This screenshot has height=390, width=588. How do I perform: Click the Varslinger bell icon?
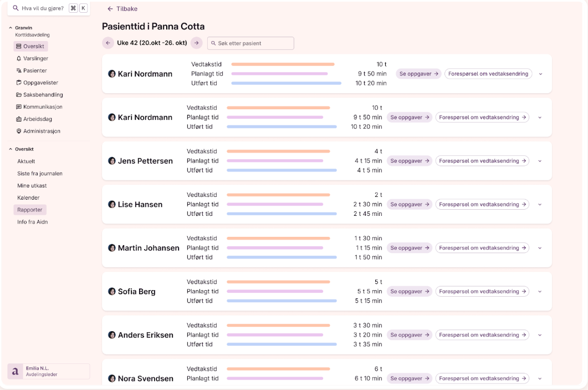click(19, 58)
